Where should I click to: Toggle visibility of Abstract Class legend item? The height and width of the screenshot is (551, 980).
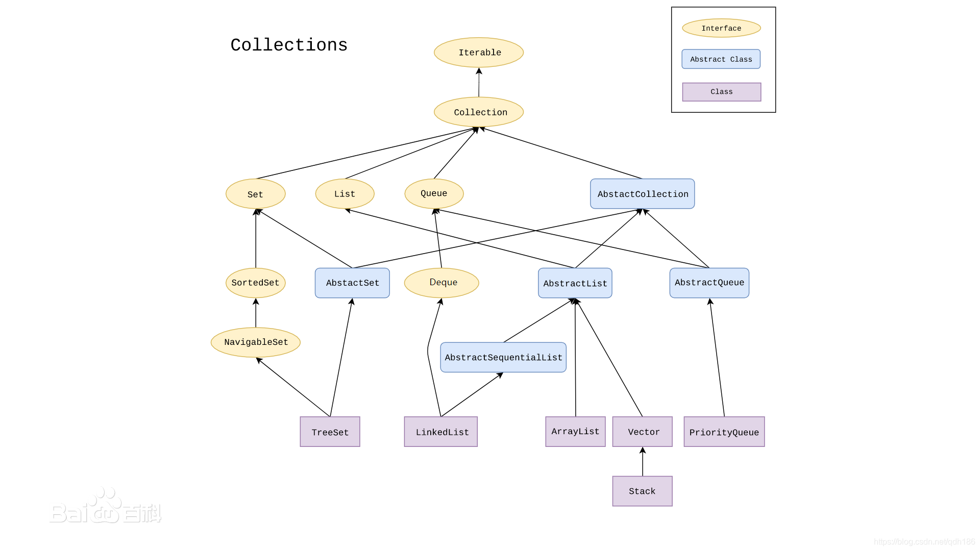pos(721,59)
